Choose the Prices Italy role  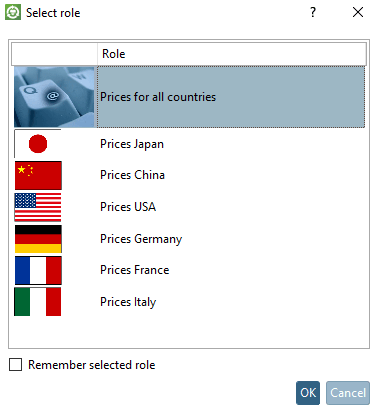[x=128, y=302]
